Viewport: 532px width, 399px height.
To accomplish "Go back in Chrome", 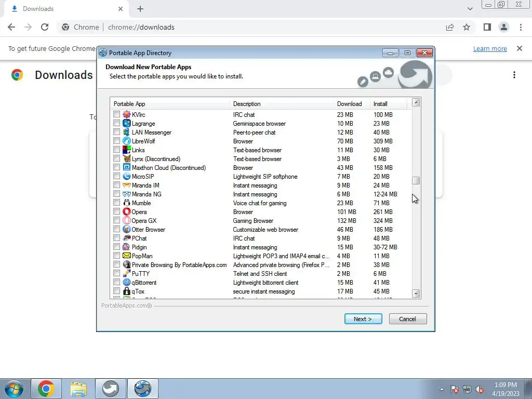I will [11, 27].
